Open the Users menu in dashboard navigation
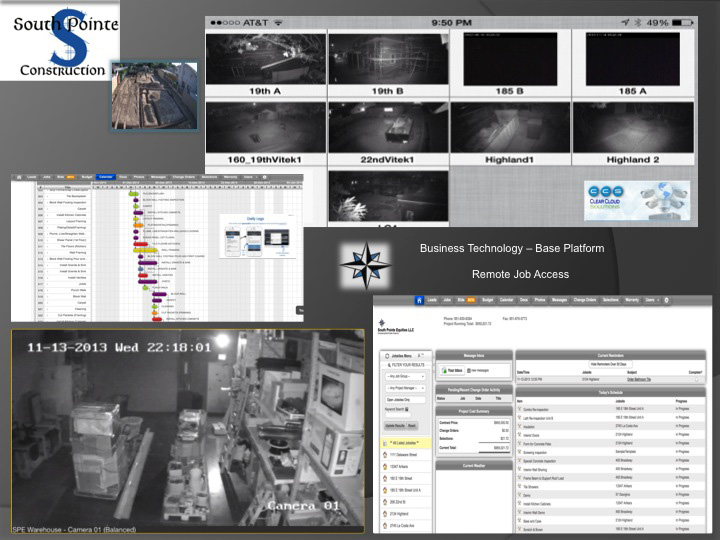The height and width of the screenshot is (540, 720). [x=652, y=299]
